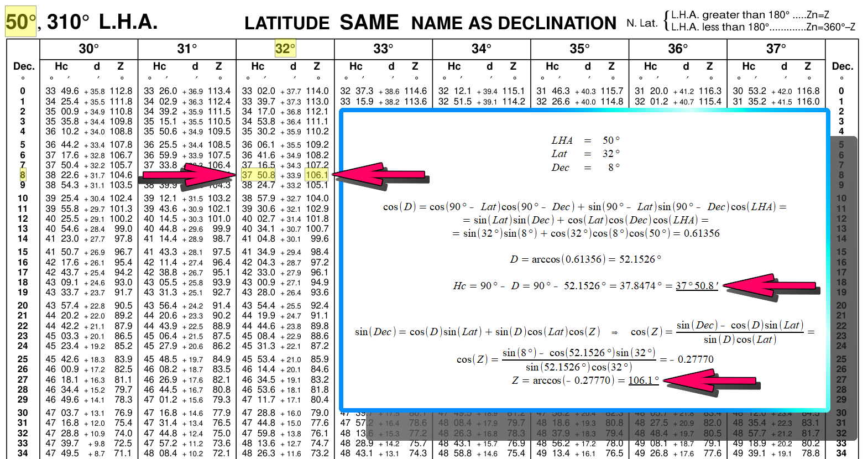
Task: Click the 31° latitude column header
Action: tap(187, 49)
